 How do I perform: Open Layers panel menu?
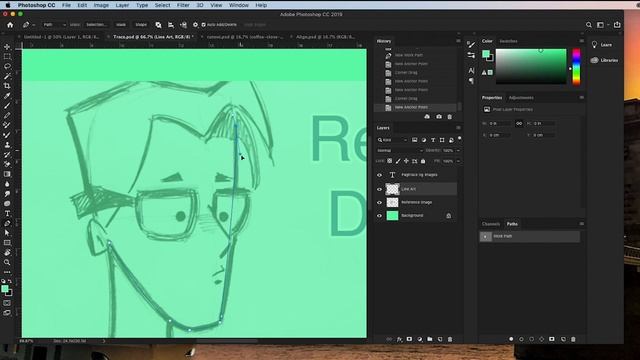pos(458,128)
